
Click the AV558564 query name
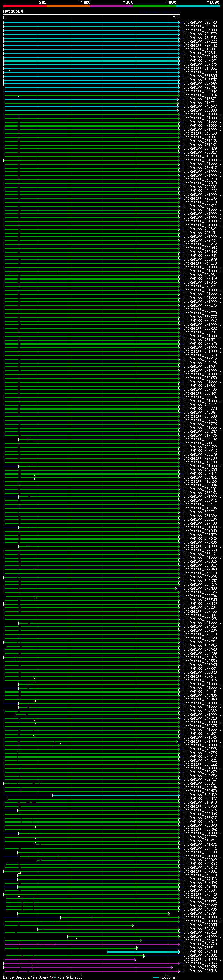13,11
